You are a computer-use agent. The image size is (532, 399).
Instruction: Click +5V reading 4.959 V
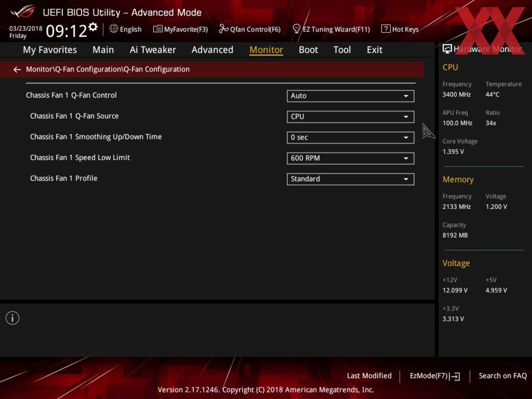(496, 290)
